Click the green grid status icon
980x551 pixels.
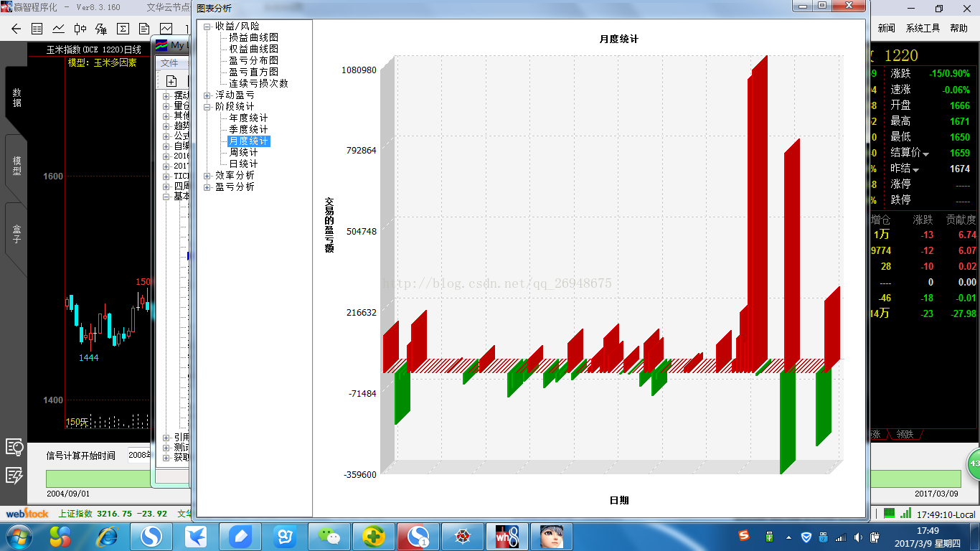click(x=890, y=513)
